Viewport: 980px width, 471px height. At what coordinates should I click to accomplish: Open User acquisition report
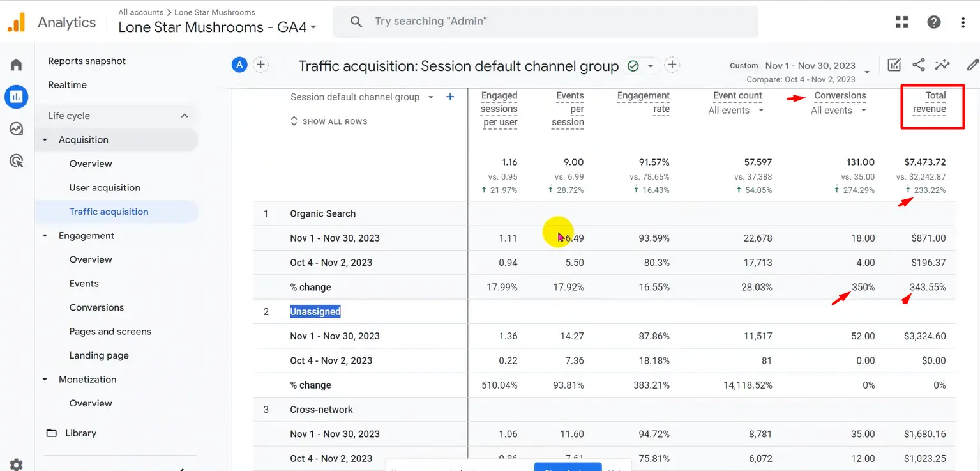coord(105,188)
